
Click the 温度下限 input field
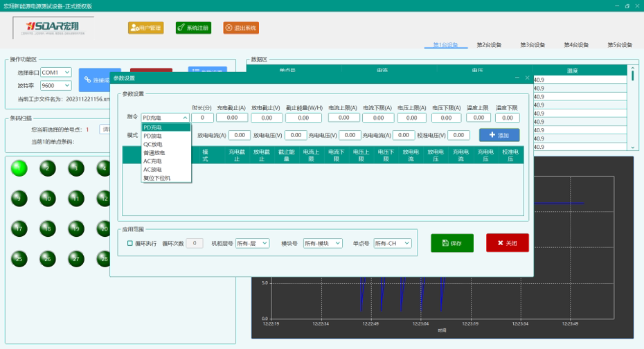[507, 118]
